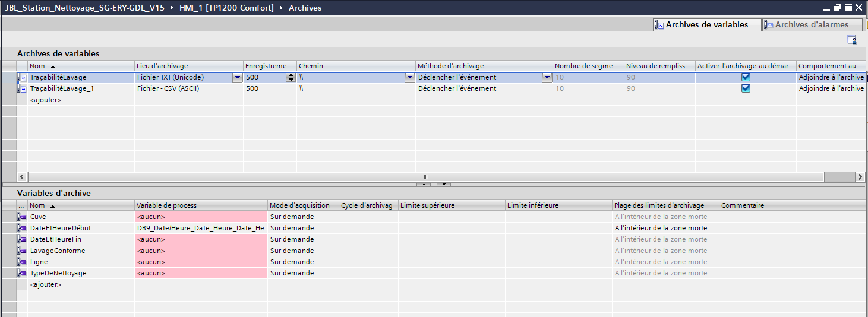Click the Cuve variable tag icon

(22, 217)
